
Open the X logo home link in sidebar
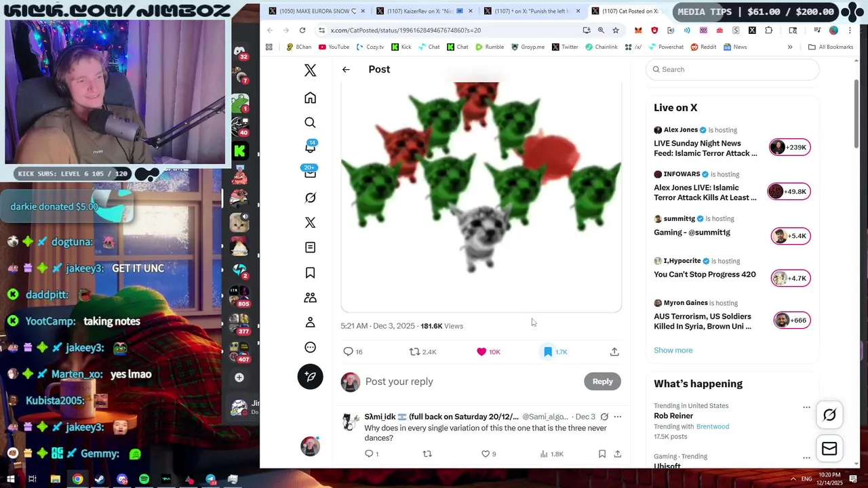pos(310,70)
